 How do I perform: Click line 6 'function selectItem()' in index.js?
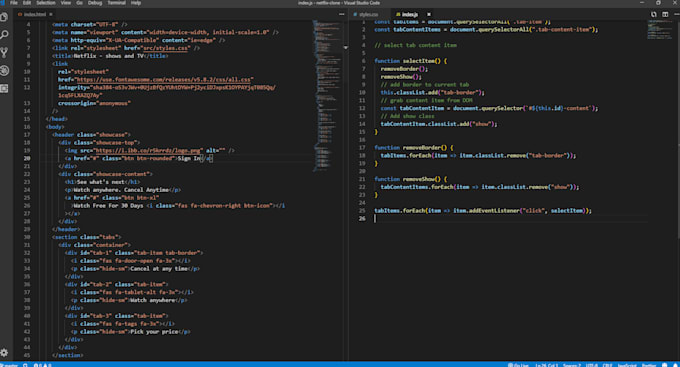[x=411, y=61]
